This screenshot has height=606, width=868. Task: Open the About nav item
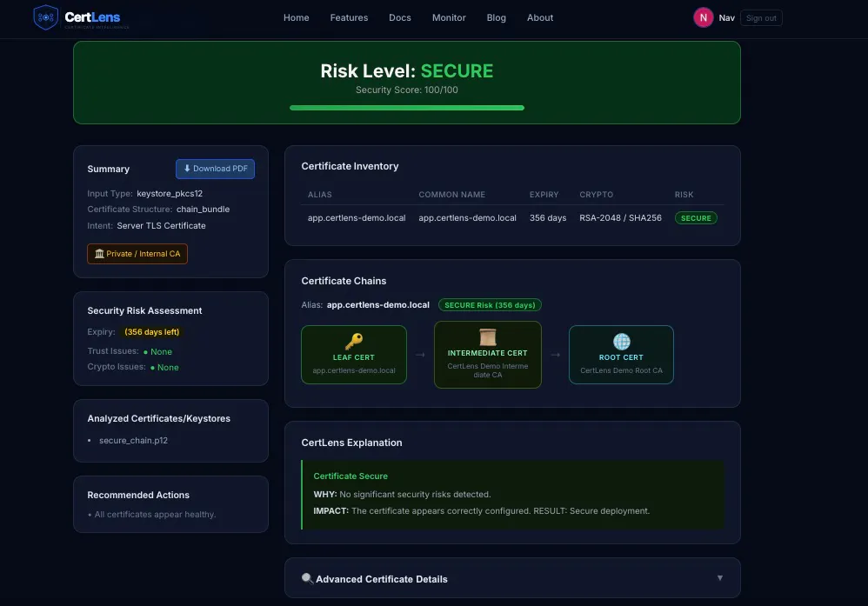click(540, 17)
